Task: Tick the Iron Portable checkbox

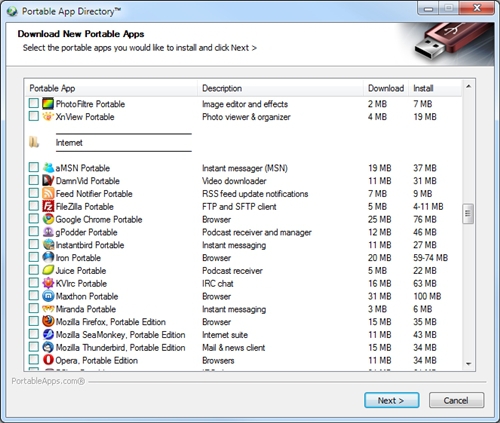Action: (34, 257)
